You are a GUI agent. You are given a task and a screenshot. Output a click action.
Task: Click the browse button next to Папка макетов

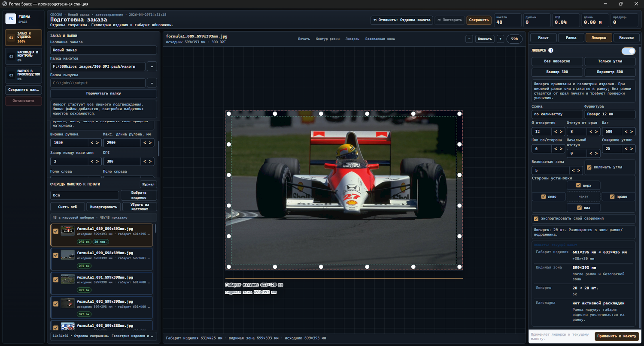(x=152, y=66)
